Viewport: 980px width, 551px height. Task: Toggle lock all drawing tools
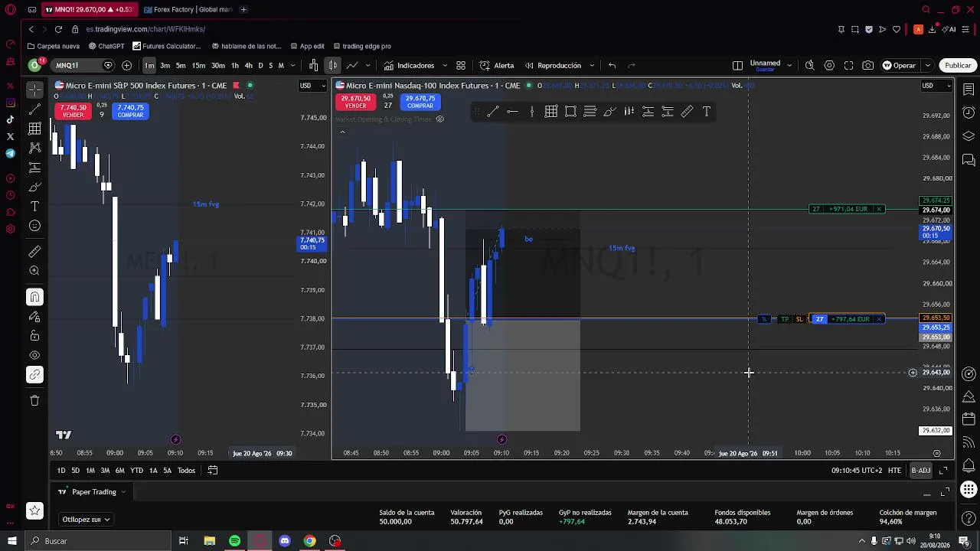coord(34,336)
